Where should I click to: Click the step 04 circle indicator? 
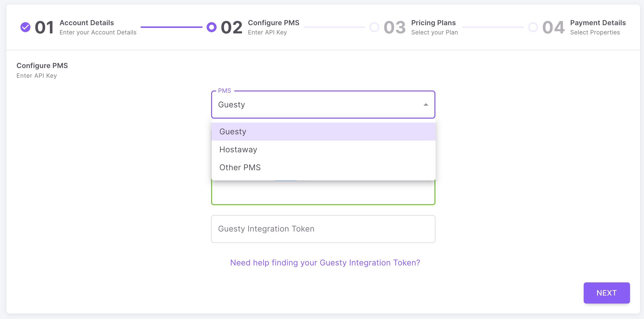click(x=533, y=27)
